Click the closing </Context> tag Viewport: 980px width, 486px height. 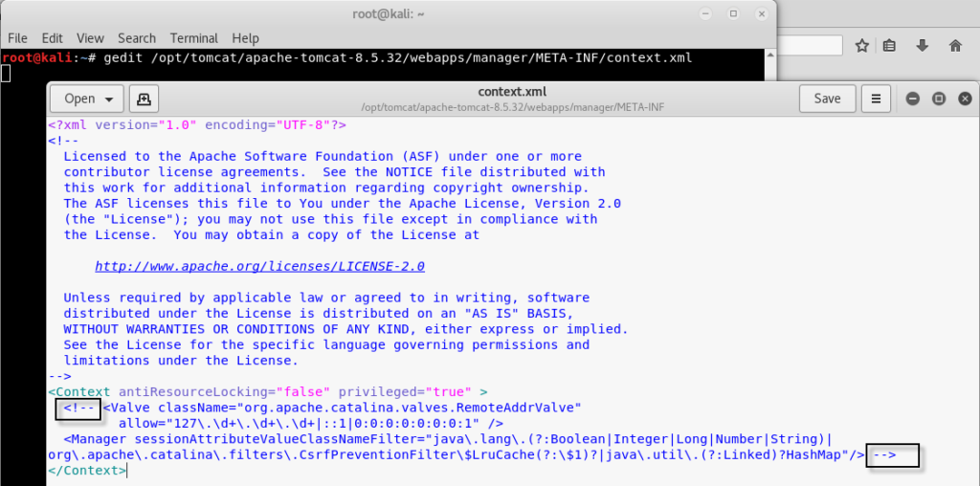87,471
